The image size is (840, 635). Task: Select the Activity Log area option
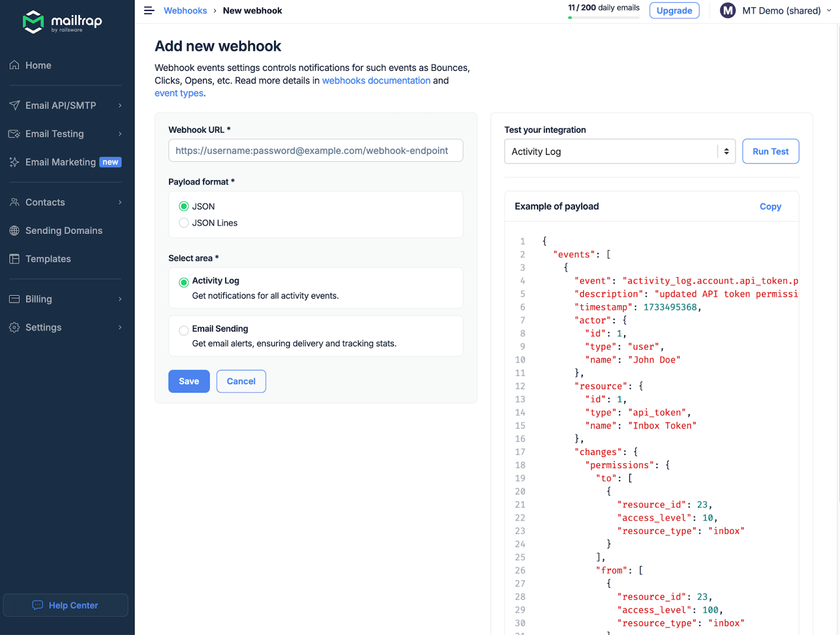coord(184,282)
